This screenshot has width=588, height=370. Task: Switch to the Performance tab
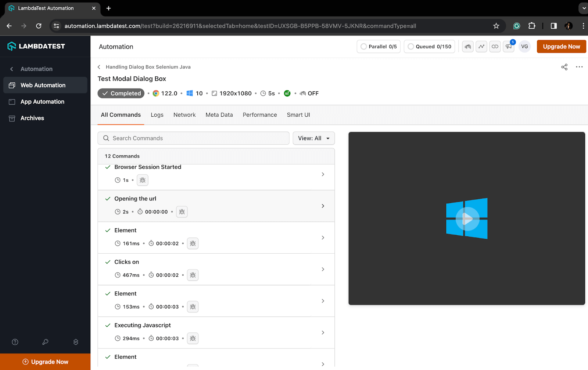(259, 115)
